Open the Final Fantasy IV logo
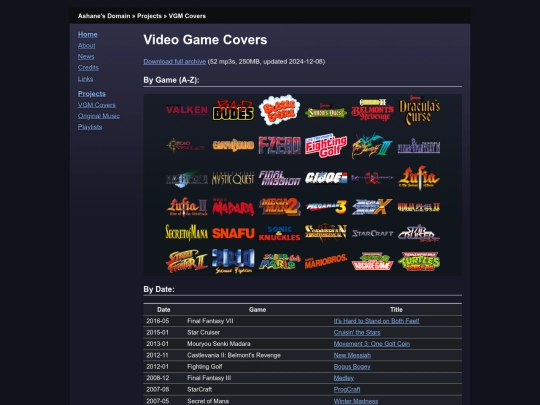 419,146
